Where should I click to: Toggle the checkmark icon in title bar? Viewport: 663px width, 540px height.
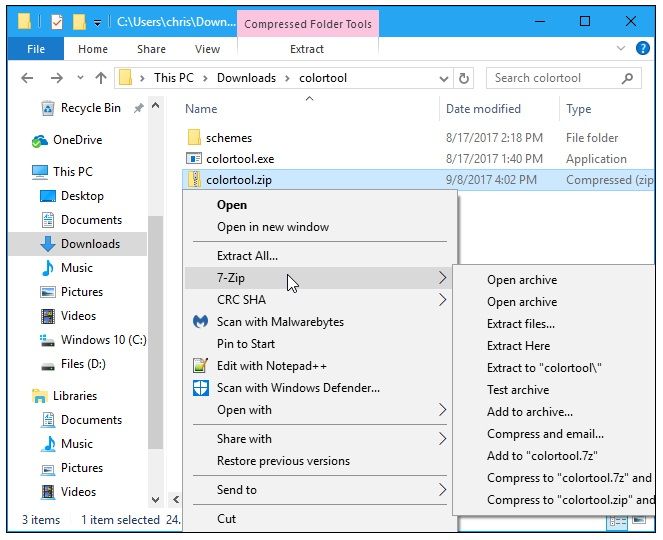(x=57, y=21)
